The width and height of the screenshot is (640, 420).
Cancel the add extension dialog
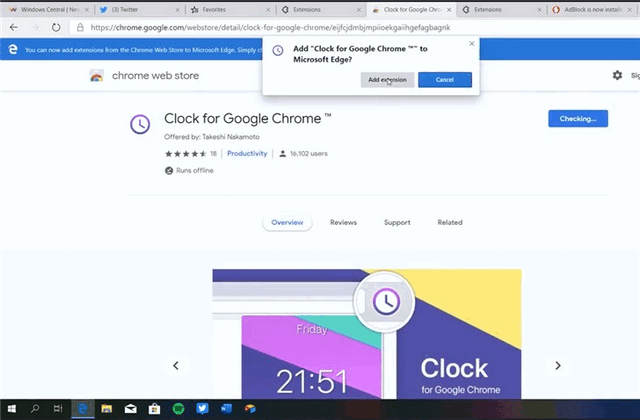445,80
